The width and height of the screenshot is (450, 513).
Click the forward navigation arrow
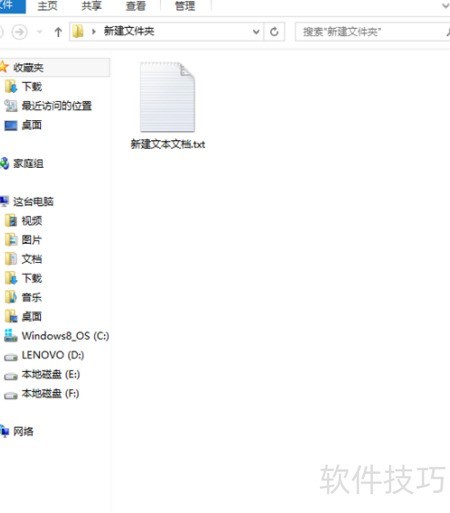[19, 32]
